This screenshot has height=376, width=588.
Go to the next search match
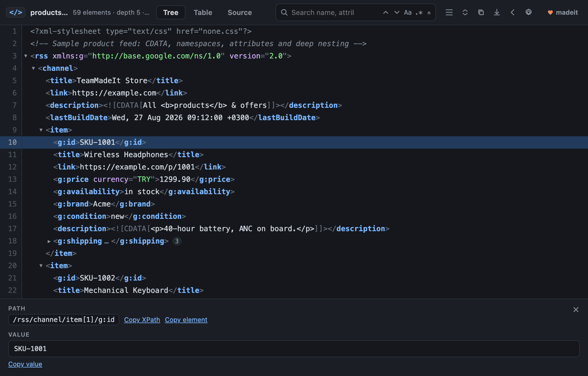pyautogui.click(x=397, y=12)
